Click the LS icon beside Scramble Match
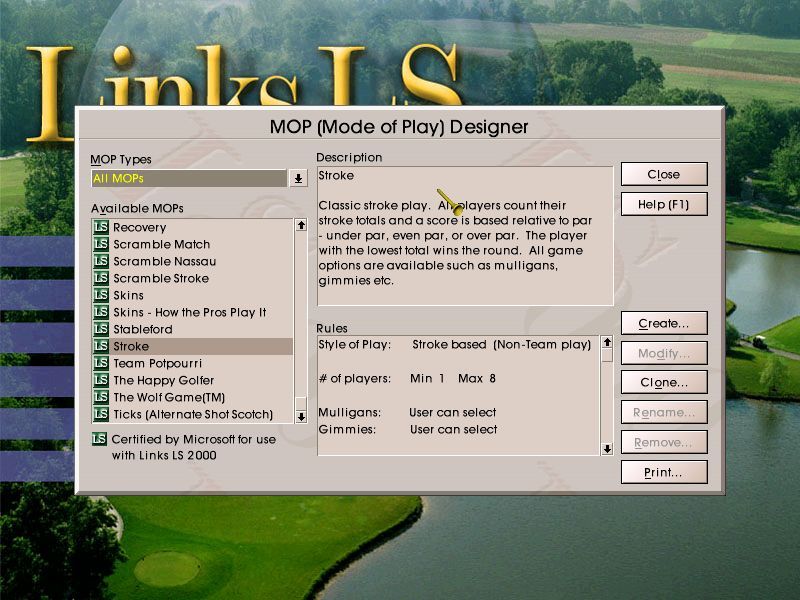This screenshot has height=600, width=800. [100, 244]
